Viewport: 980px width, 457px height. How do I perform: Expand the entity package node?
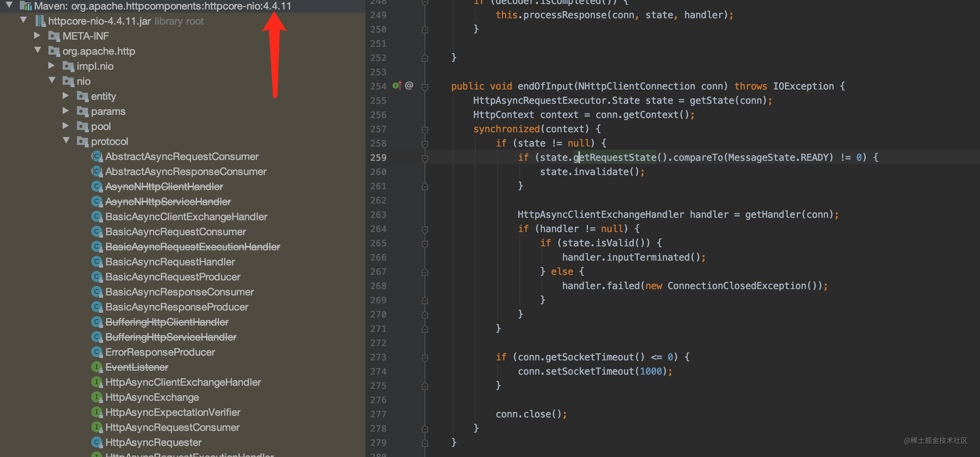click(x=66, y=96)
